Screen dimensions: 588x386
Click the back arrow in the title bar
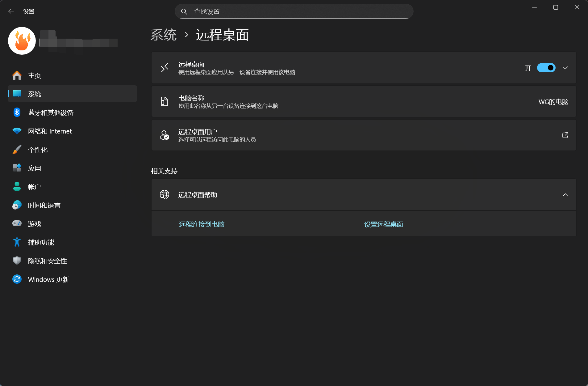point(11,11)
